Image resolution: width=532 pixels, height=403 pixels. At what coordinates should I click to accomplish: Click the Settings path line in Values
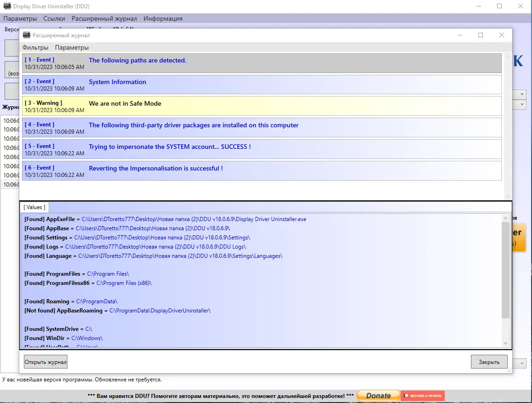coord(137,238)
